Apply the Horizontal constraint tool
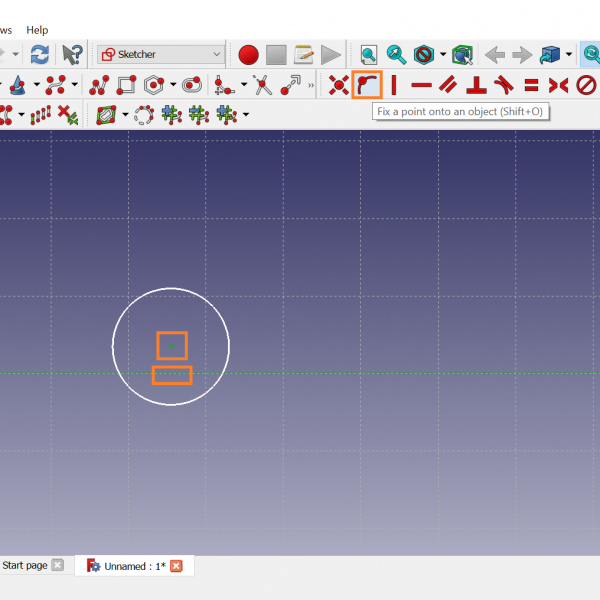This screenshot has width=600, height=600. [x=422, y=85]
